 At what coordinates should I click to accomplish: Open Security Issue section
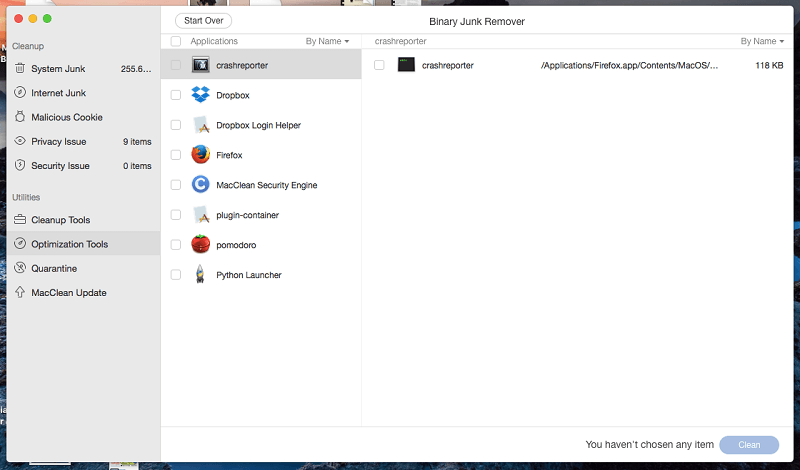(x=83, y=165)
